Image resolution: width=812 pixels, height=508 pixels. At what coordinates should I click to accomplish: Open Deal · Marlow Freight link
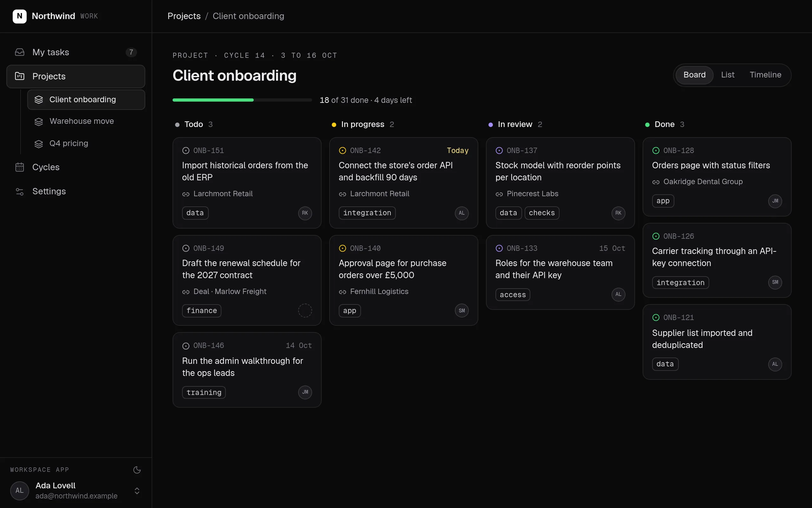pyautogui.click(x=230, y=292)
